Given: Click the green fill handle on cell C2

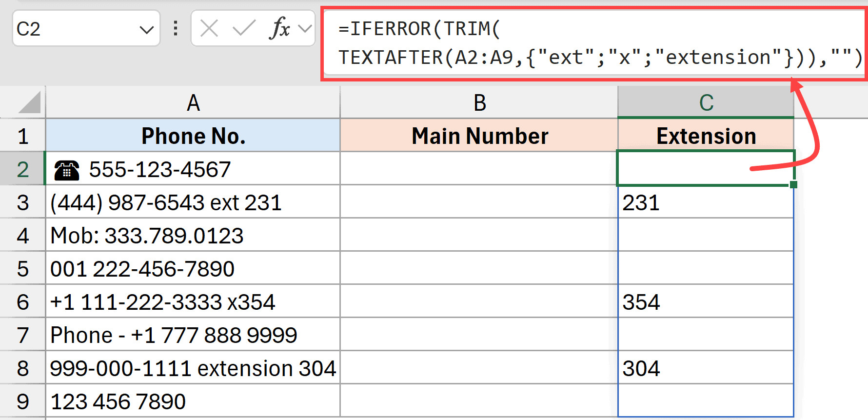Looking at the screenshot, I should point(793,184).
